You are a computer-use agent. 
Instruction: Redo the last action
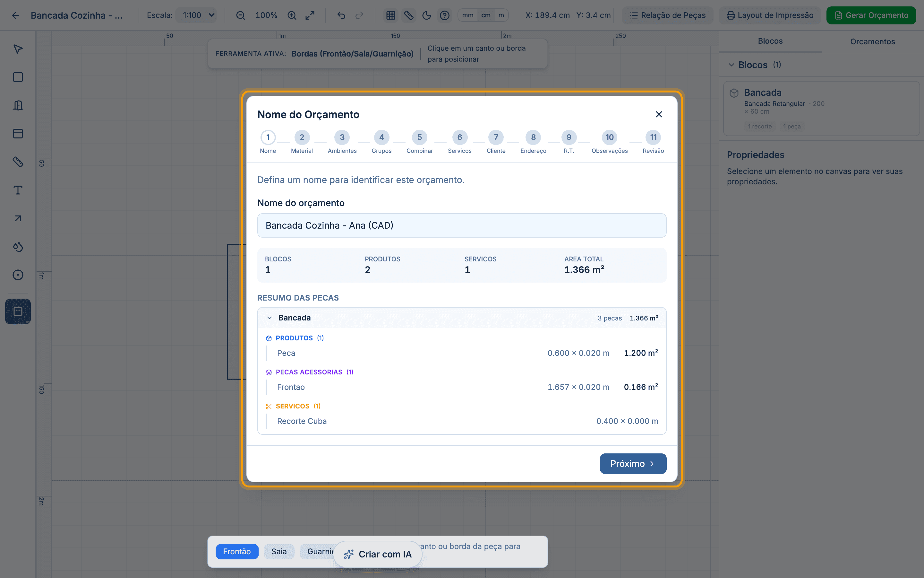click(359, 15)
